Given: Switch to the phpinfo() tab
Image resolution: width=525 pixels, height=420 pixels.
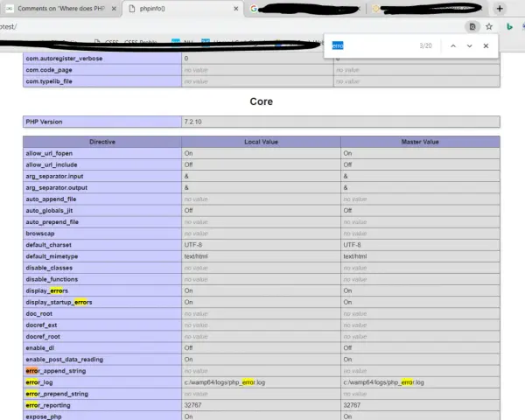Looking at the screenshot, I should (x=183, y=9).
